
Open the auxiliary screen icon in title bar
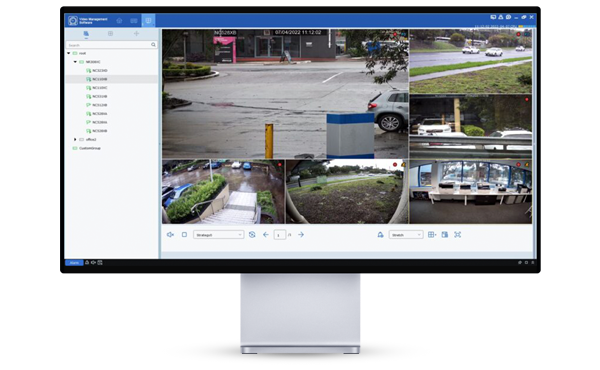[x=493, y=17]
